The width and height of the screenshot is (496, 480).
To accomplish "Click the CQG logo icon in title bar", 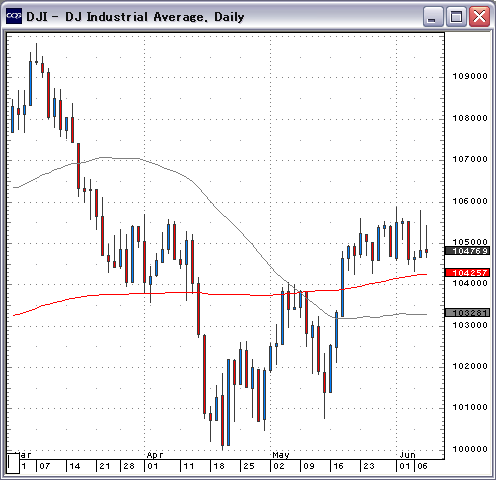I will pos(14,16).
